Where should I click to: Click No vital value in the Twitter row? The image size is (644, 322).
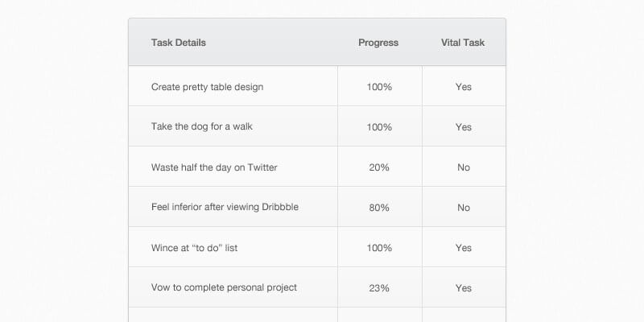click(464, 167)
